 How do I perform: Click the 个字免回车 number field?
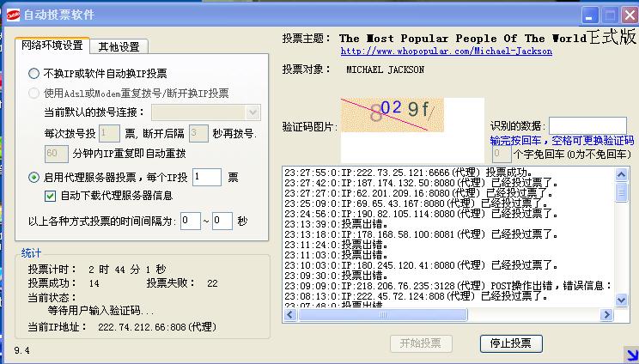point(502,154)
